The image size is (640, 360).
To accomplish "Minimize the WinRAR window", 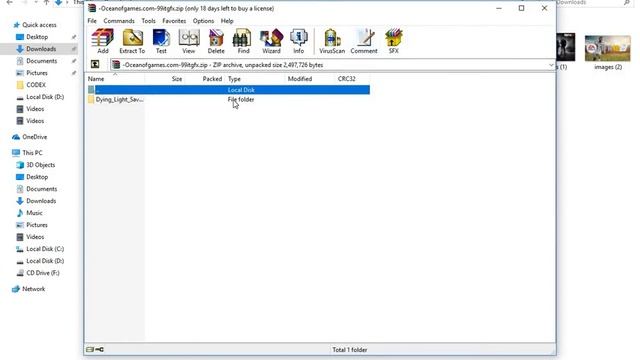I will coord(499,8).
